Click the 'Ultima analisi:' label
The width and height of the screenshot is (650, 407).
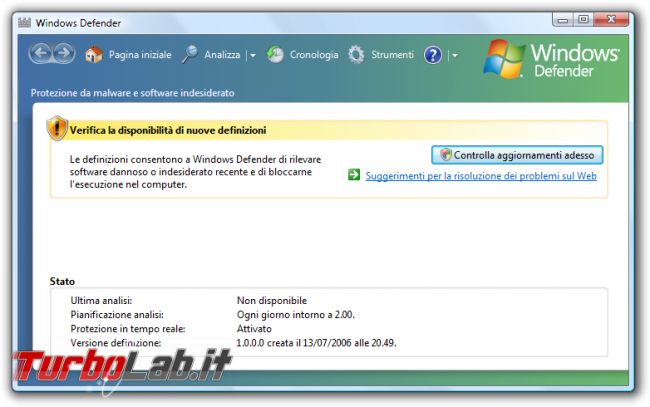101,300
